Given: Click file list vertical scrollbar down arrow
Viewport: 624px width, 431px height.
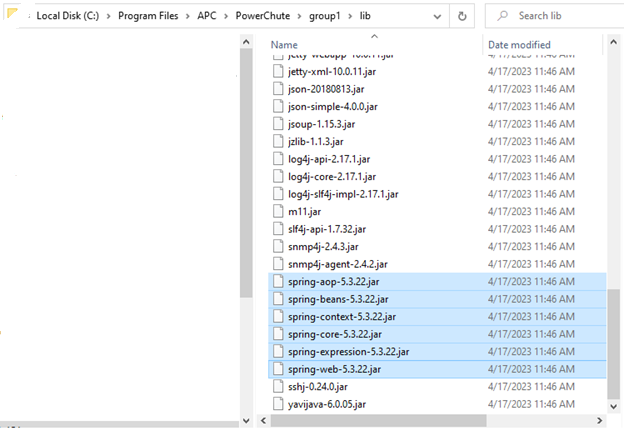Looking at the screenshot, I should [x=613, y=406].
